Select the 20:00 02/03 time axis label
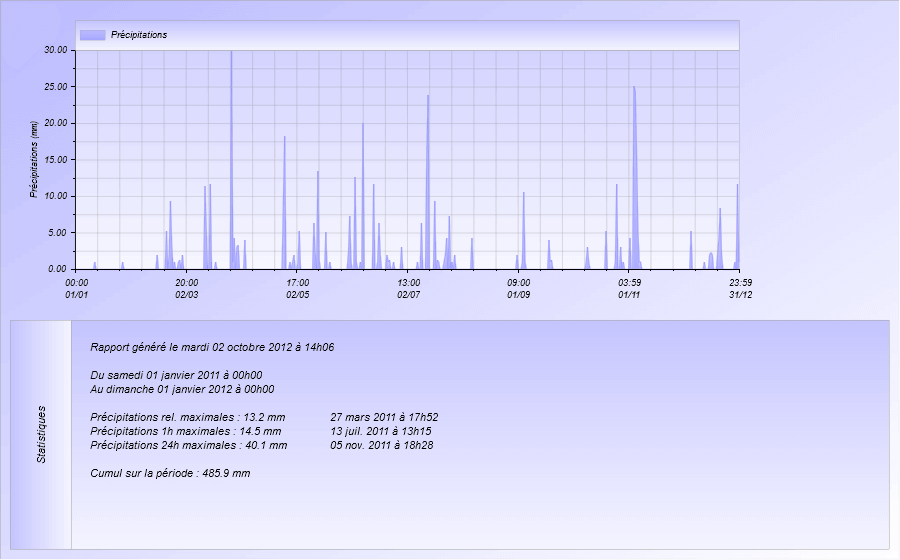Viewport: 900px width, 560px height. click(187, 289)
